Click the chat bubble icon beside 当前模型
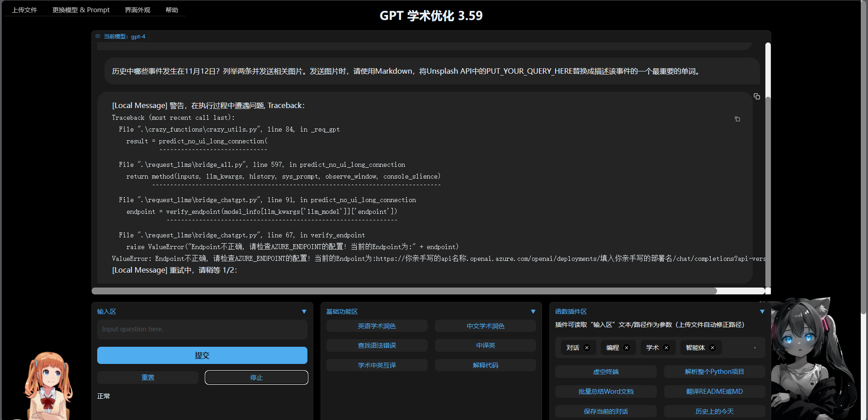The width and height of the screenshot is (868, 420). (98, 36)
